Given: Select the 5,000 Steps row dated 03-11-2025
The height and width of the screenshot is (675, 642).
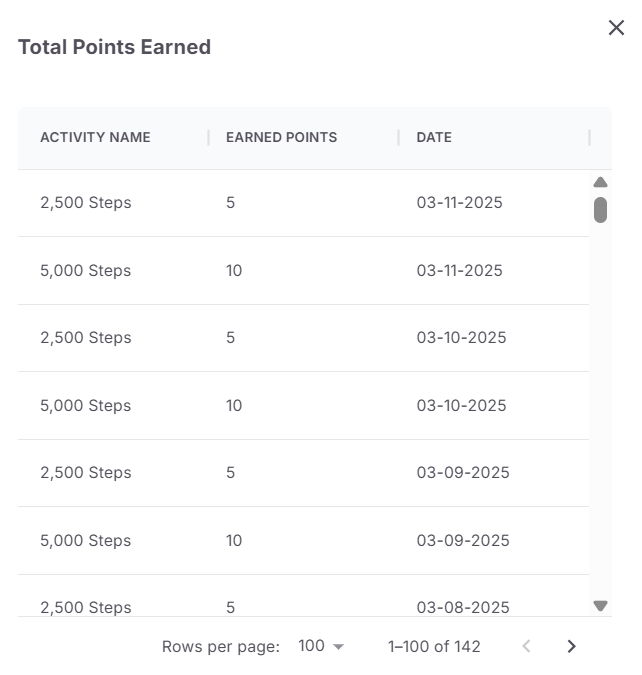Looking at the screenshot, I should point(304,271).
